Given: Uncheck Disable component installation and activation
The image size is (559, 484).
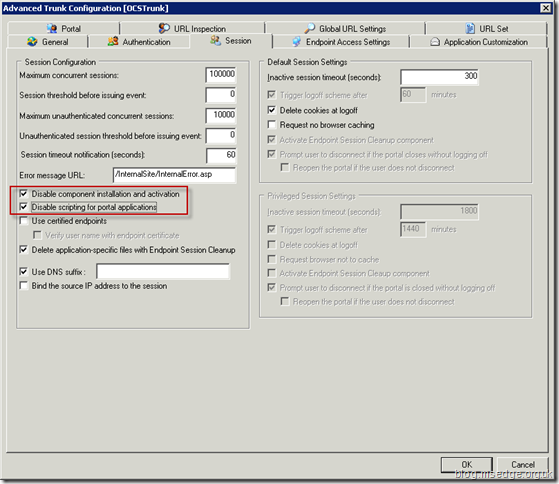Looking at the screenshot, I should (x=24, y=194).
